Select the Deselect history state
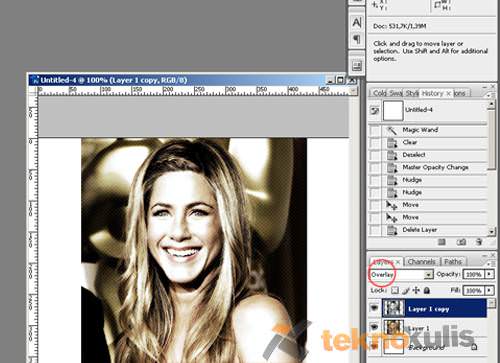This screenshot has width=500, height=363. pyautogui.click(x=435, y=155)
